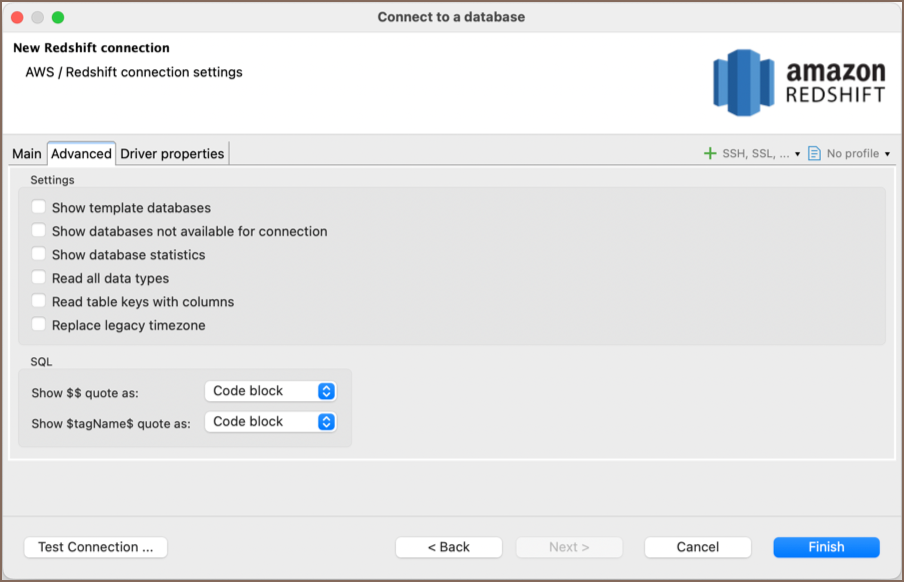Go to previous step with Back button

pyautogui.click(x=448, y=547)
